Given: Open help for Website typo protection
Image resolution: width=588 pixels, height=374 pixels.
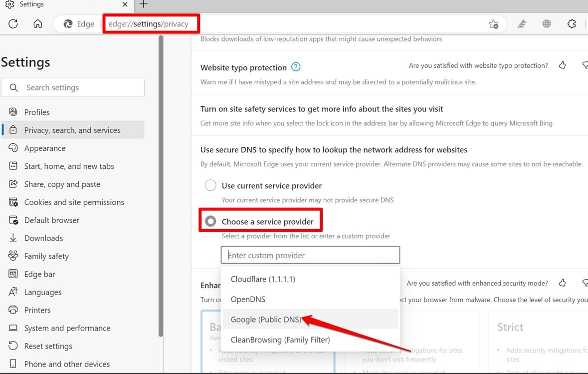Looking at the screenshot, I should 296,67.
